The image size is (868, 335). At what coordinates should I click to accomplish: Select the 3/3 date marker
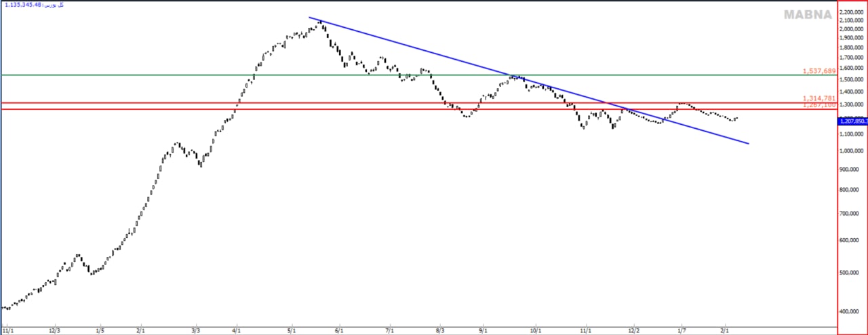pos(195,330)
